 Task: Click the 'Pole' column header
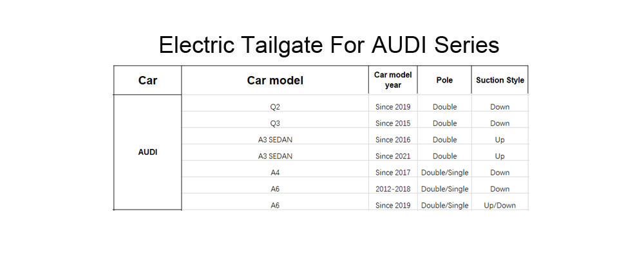click(444, 80)
